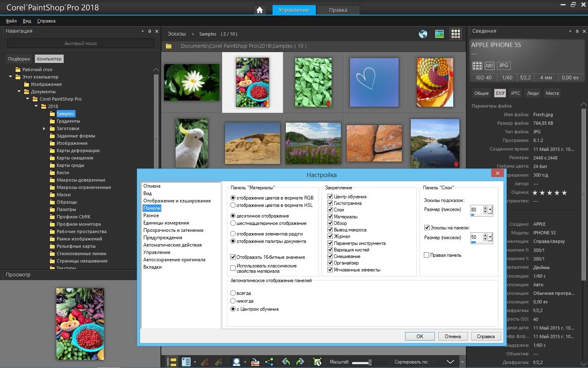The width and height of the screenshot is (588, 368).
Task: Select thumbnail grid mode icon
Action: pyautogui.click(x=456, y=34)
